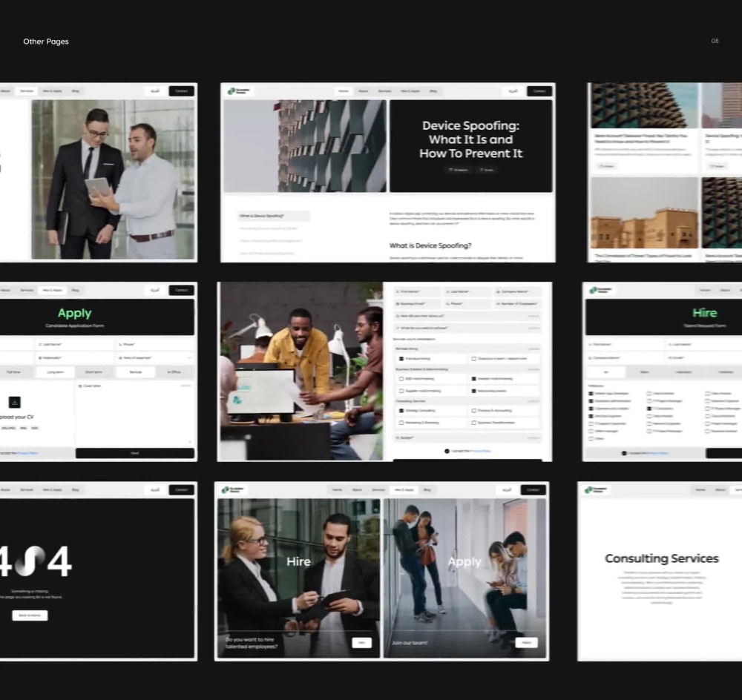This screenshot has width=742, height=700.
Task: Collapse the Consulting Services section in form
Action: click(x=467, y=400)
